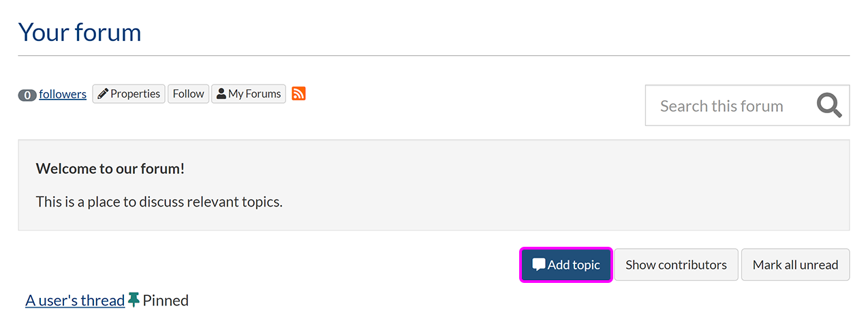868x317 pixels.
Task: Click the green pin icon beside the thread
Action: point(134,299)
